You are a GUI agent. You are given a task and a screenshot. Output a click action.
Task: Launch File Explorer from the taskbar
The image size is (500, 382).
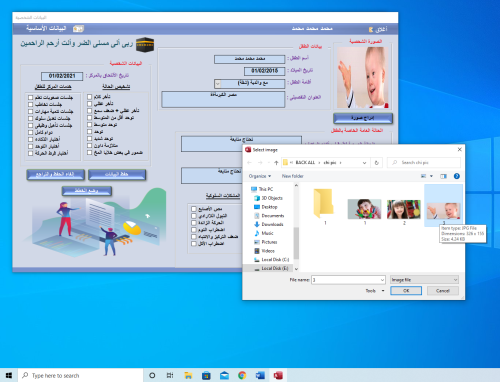[188, 375]
